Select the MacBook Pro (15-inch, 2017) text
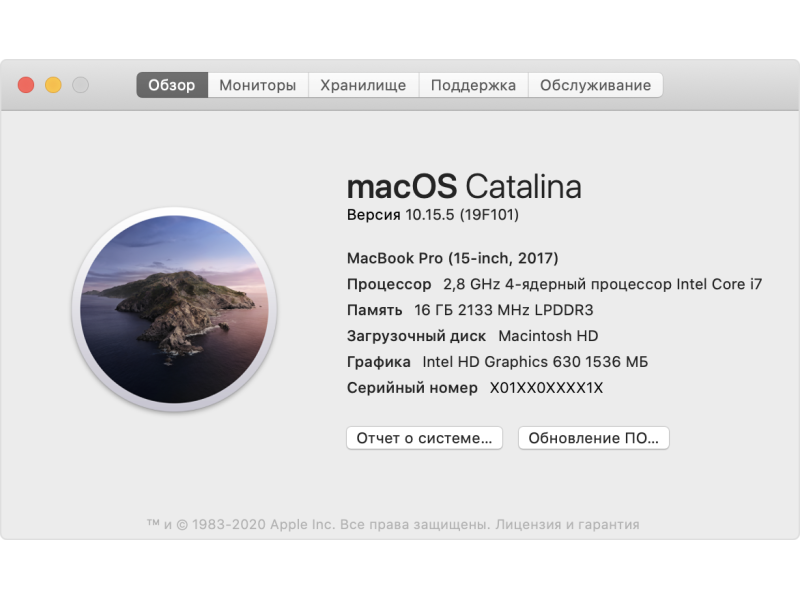The image size is (800, 600). pyautogui.click(x=453, y=258)
